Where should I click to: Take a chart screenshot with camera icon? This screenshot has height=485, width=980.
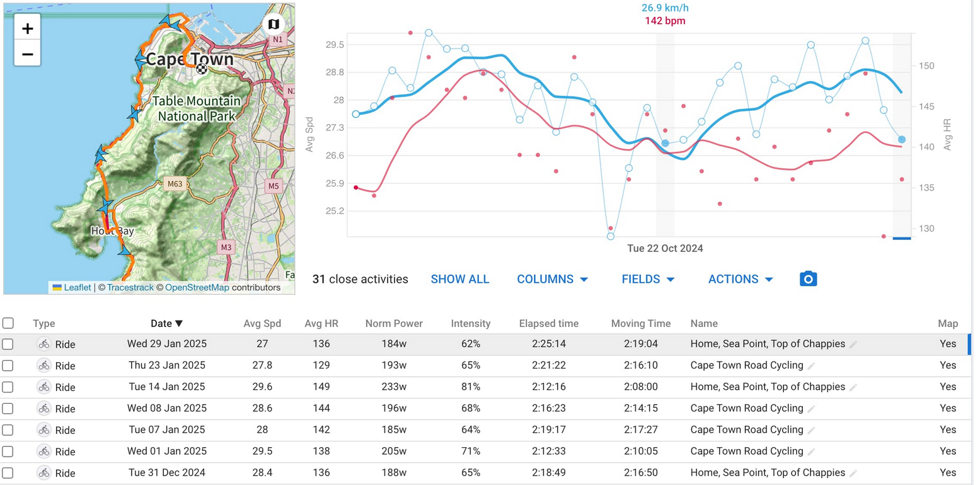[x=808, y=279]
